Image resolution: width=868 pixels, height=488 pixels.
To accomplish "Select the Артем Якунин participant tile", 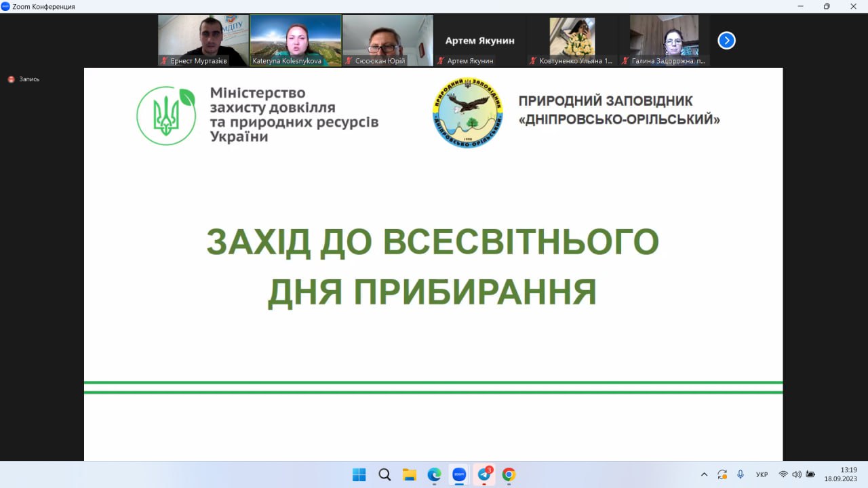I will [479, 41].
